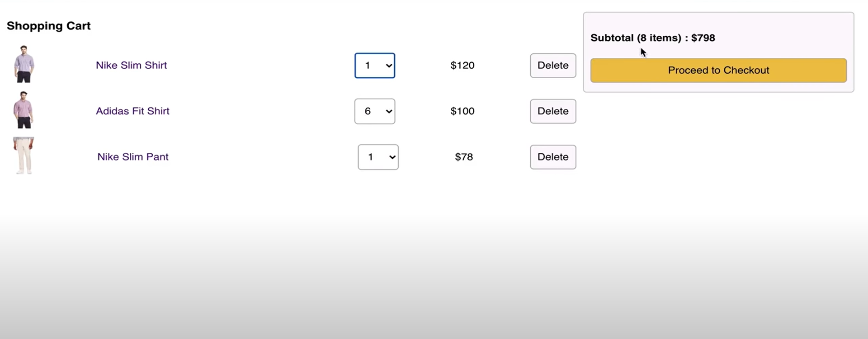Open the quantity dropdown for Nike Slim Shirt

coord(375,66)
